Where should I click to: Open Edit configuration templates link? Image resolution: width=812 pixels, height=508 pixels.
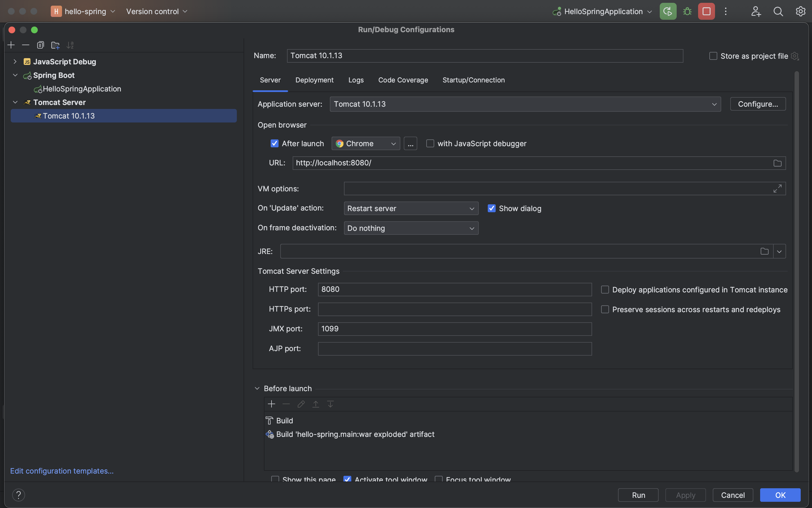(62, 471)
